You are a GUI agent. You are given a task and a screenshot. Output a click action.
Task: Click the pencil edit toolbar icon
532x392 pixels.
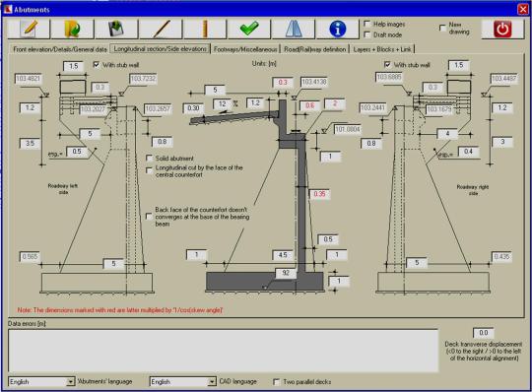[x=29, y=29]
